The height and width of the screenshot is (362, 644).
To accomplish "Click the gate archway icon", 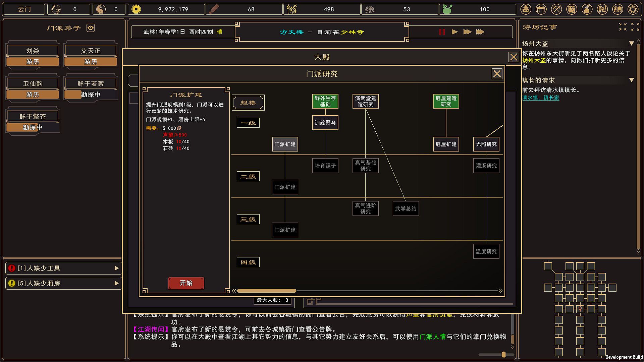I will pyautogui.click(x=541, y=9).
